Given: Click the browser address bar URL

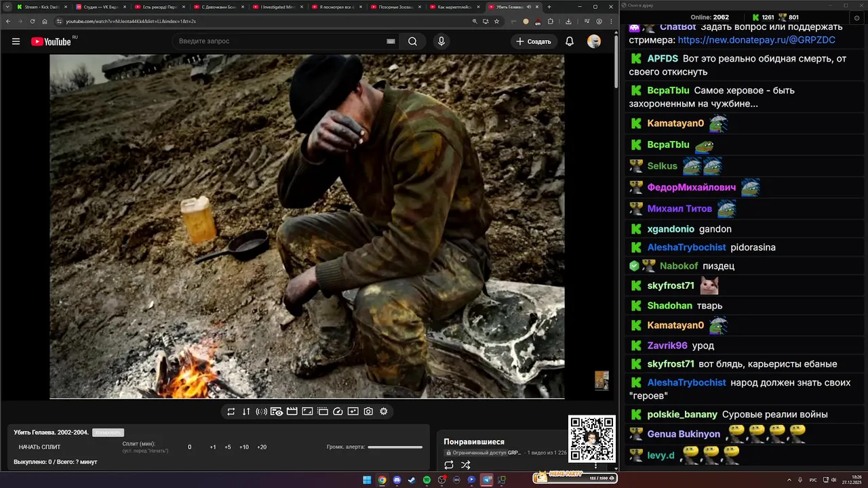Looking at the screenshot, I should (x=131, y=22).
